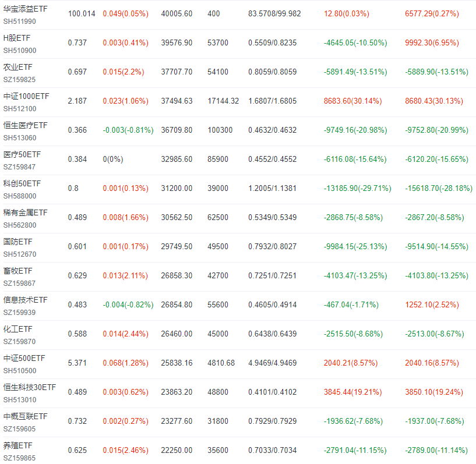
Task: Open the 信息技术ETF fund name
Action: coord(25,300)
